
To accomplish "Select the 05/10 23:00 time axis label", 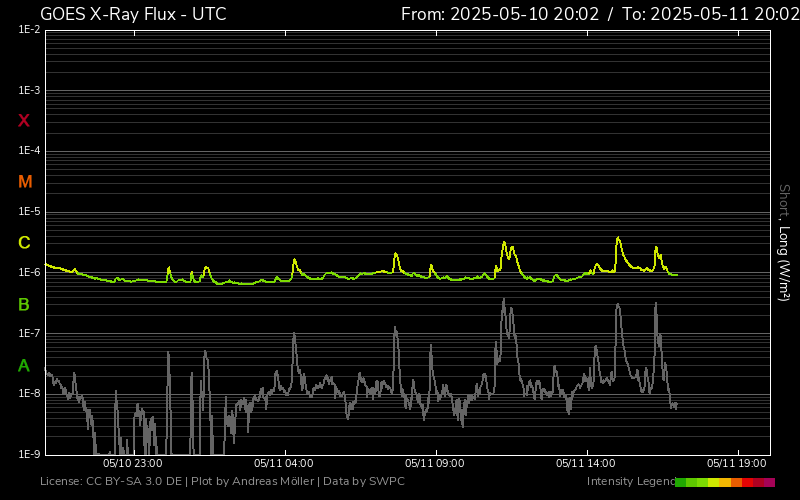I will 133,464.
